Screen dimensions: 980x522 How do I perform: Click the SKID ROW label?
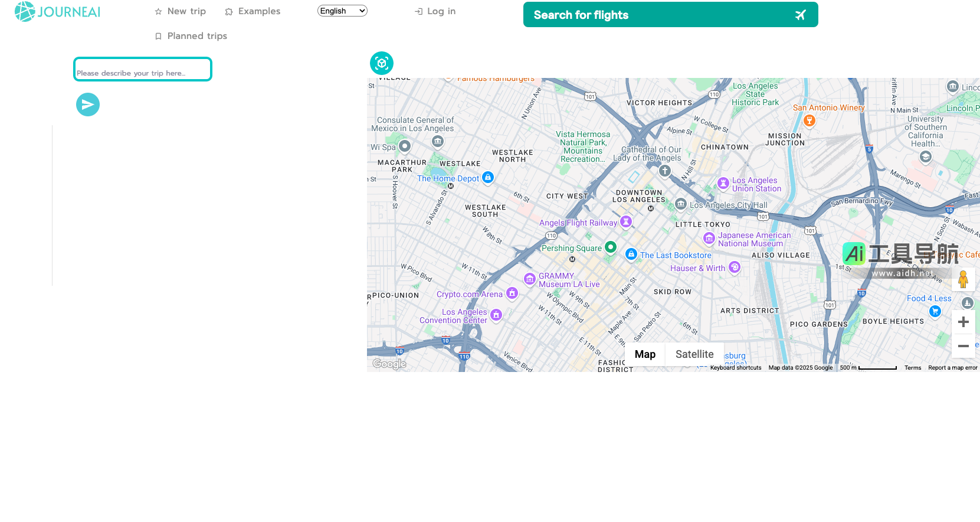[672, 292]
